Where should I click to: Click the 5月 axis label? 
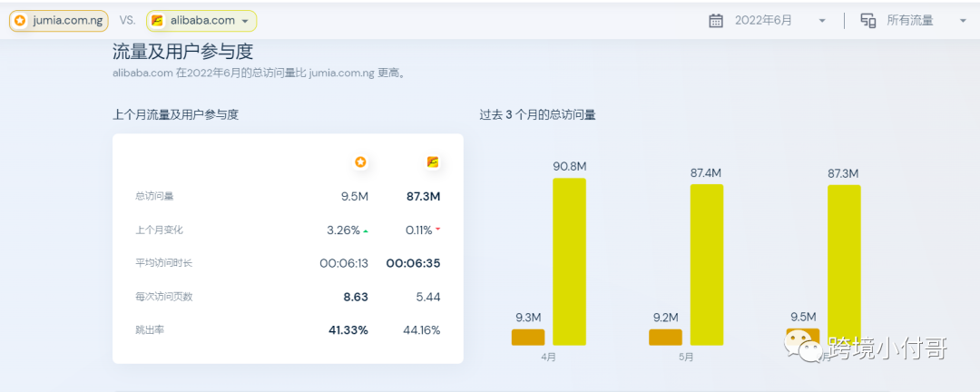(x=686, y=358)
